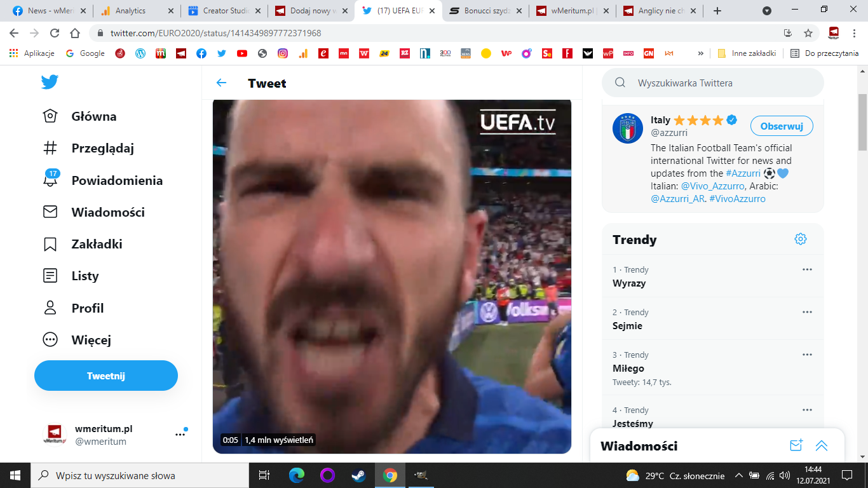The image size is (868, 488).
Task: Open Steam from the Windows taskbar
Action: 358,475
